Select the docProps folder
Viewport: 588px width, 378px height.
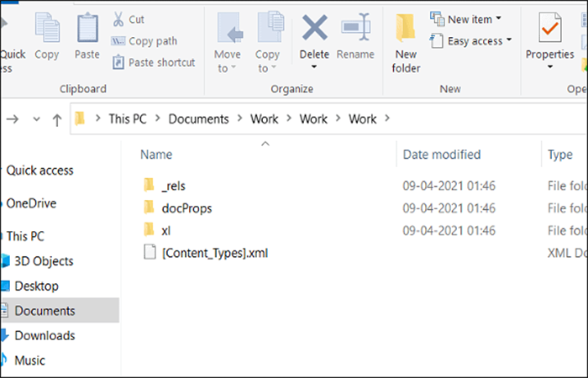tap(186, 208)
